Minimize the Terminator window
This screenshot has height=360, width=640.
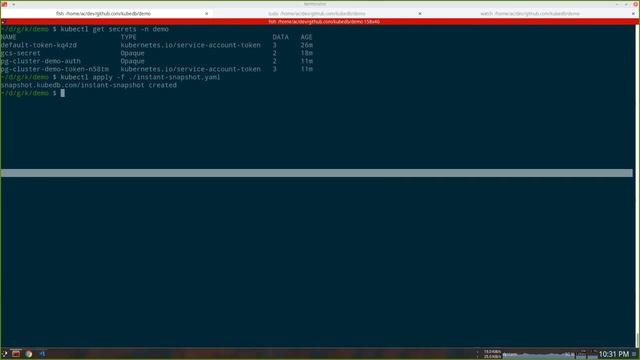click(x=617, y=4)
